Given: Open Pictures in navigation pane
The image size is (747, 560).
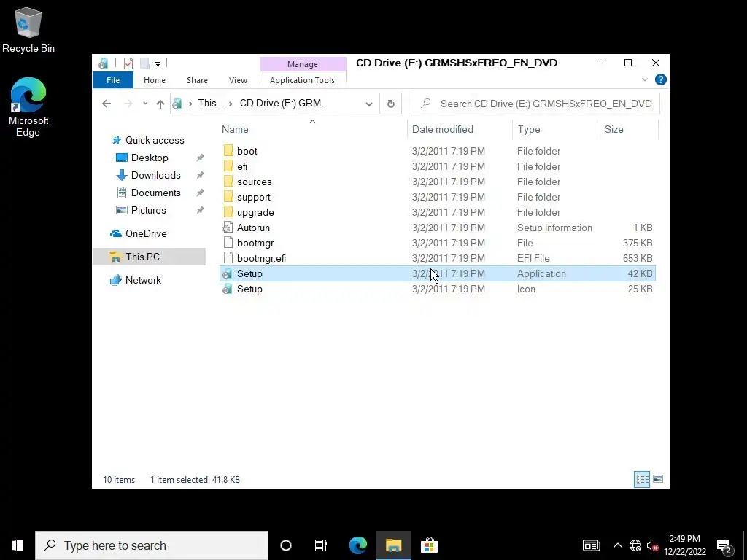Looking at the screenshot, I should pyautogui.click(x=149, y=211).
